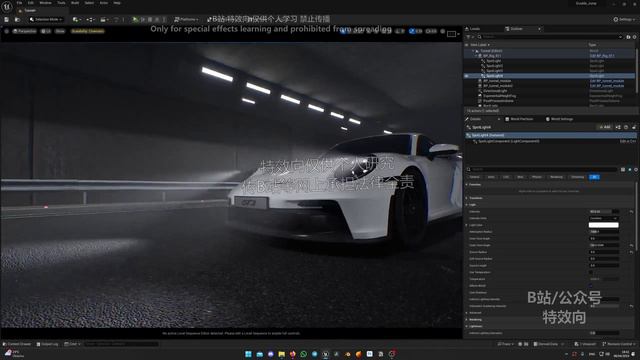Open the content browse icon beside Save
Screen dimensions: 640x360
tap(17, 19)
